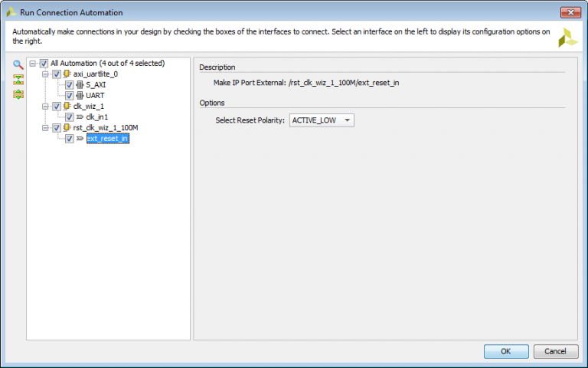Toggle the UART checkbox
The image size is (588, 368).
point(70,96)
